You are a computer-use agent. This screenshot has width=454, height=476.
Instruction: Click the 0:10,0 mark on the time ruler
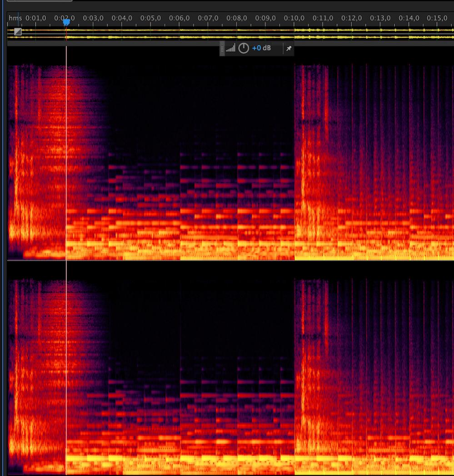point(294,18)
